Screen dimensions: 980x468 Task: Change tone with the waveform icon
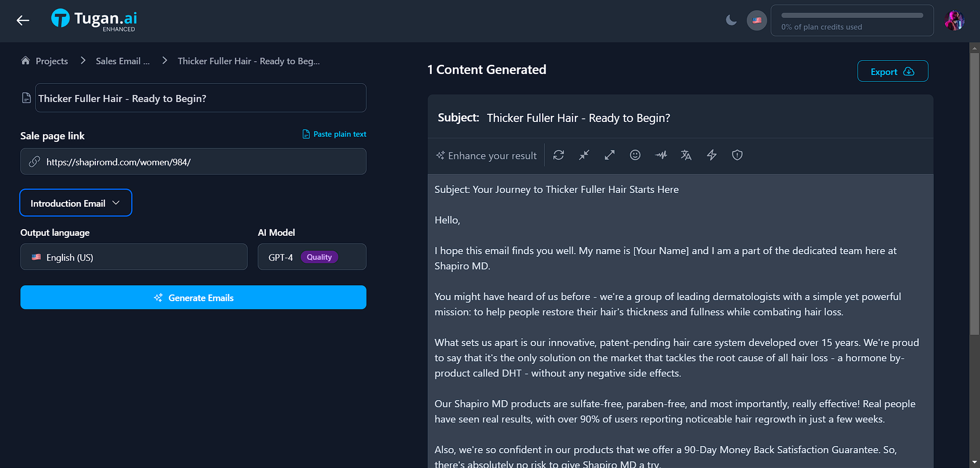(661, 155)
